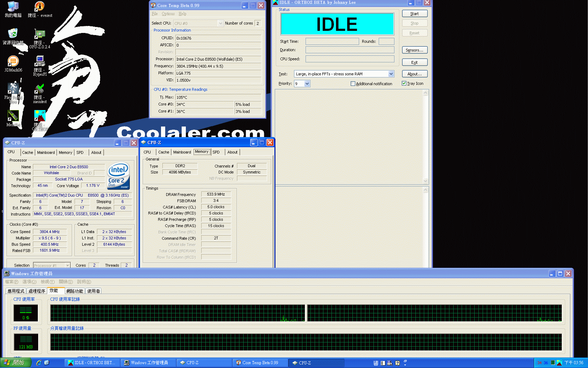Open About tab in Memory CPU-Z window
This screenshot has width=588, height=368.
[x=232, y=152]
